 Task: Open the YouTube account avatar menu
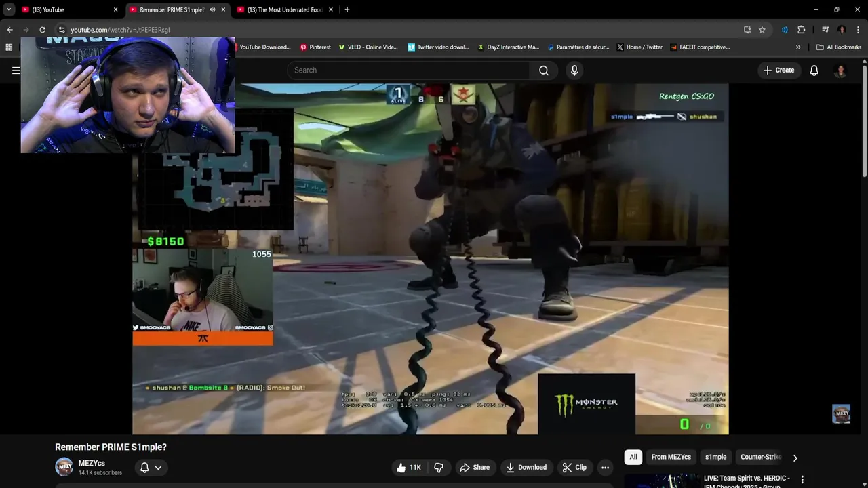pyautogui.click(x=840, y=70)
